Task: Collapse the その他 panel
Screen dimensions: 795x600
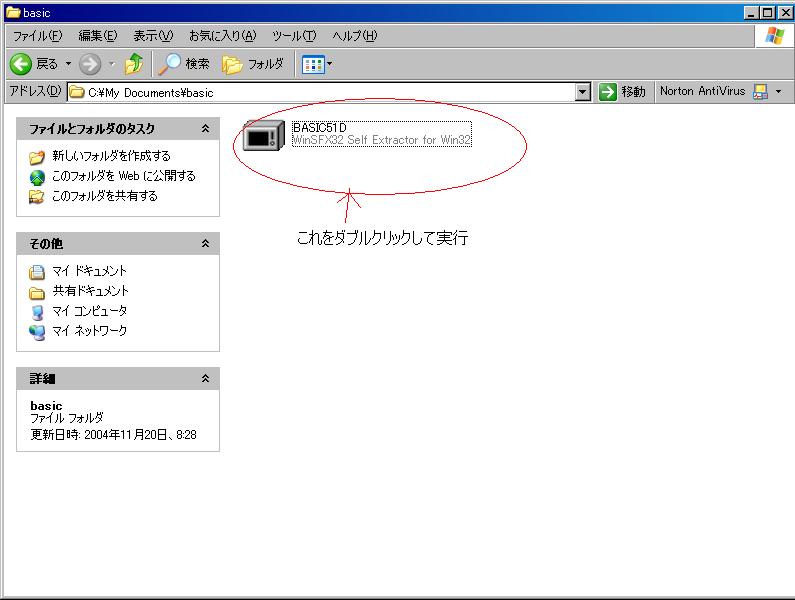Action: tap(205, 244)
